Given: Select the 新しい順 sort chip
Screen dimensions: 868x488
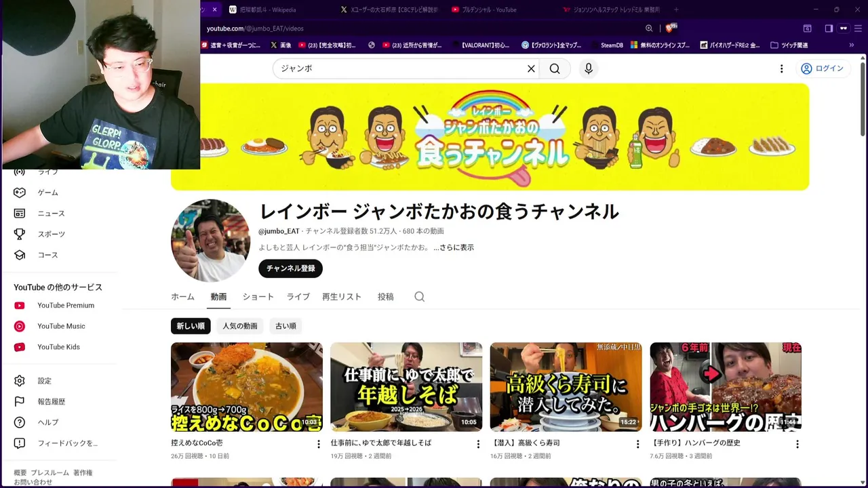Looking at the screenshot, I should 191,326.
